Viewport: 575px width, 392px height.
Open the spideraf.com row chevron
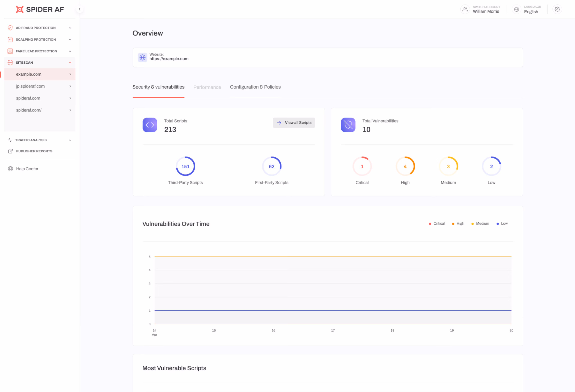(x=70, y=98)
